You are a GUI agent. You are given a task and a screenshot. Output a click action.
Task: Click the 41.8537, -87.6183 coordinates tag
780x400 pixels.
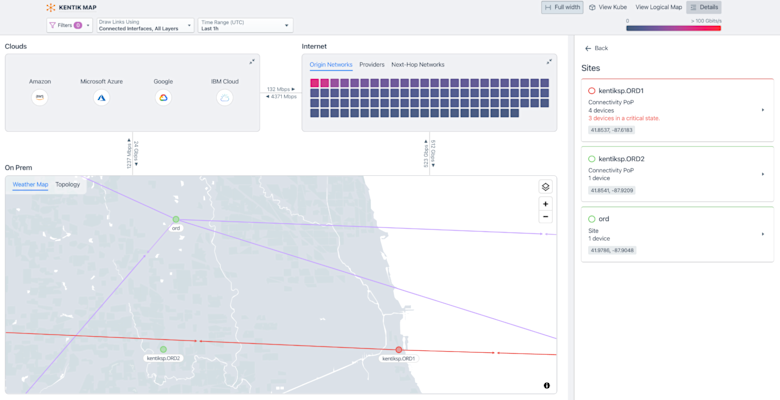click(x=611, y=130)
